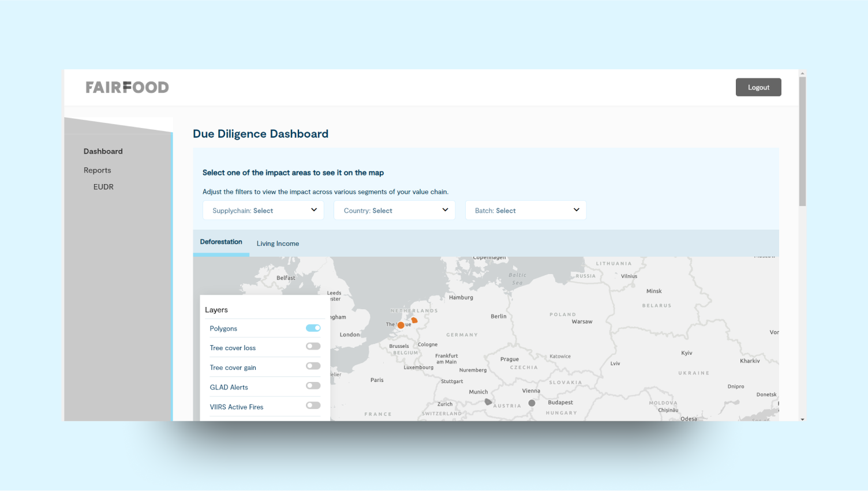The width and height of the screenshot is (868, 491).
Task: Switch to the Living Income tab
Action: pyautogui.click(x=278, y=243)
